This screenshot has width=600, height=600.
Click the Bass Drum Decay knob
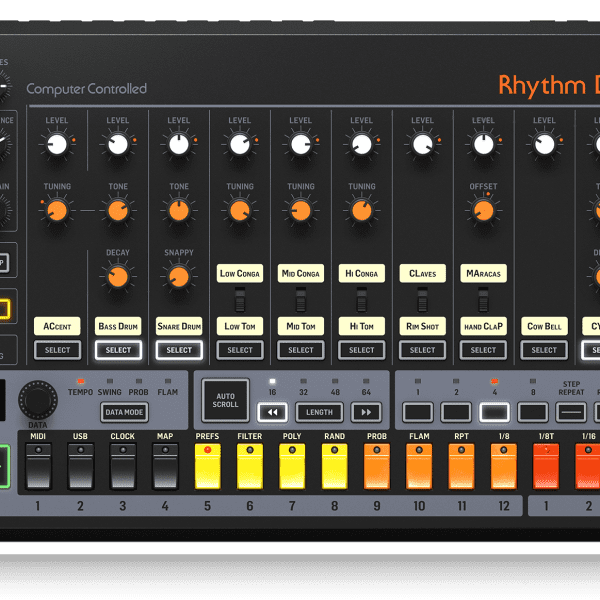pyautogui.click(x=118, y=277)
